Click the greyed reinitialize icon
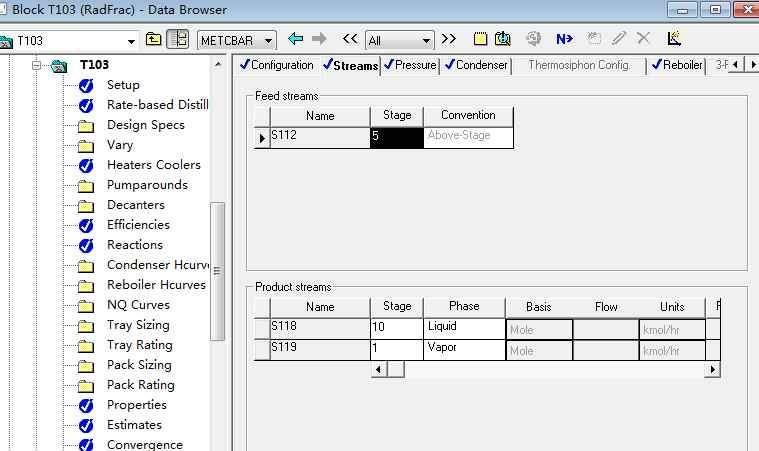This screenshot has width=759, height=451. point(534,39)
